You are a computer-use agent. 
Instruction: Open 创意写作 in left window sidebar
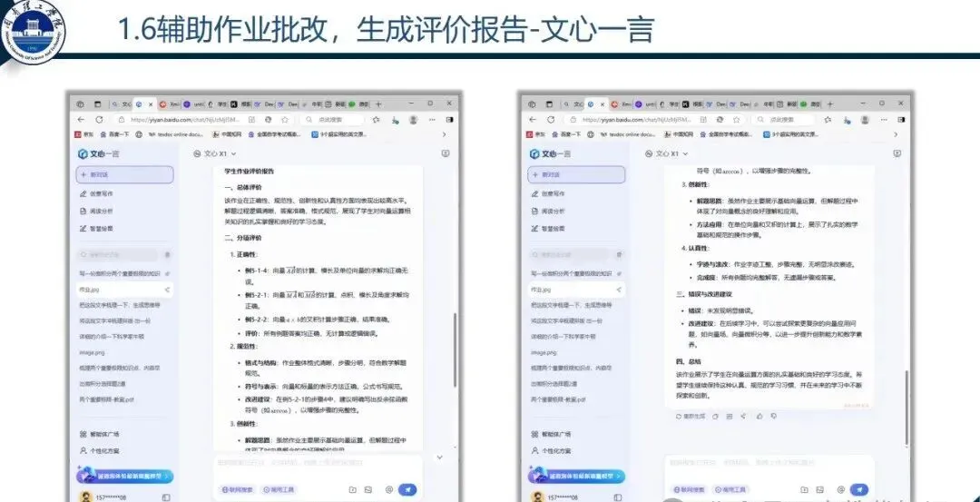97,193
